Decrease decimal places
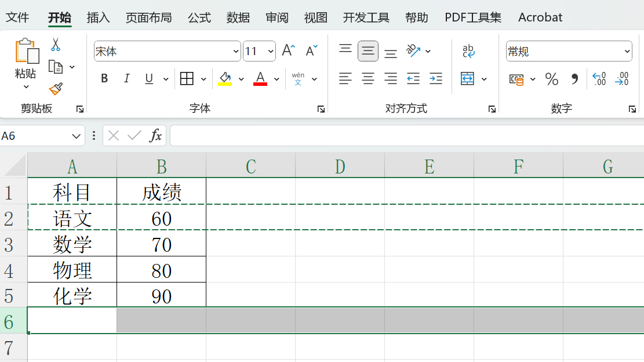This screenshot has width=644, height=362. [x=622, y=79]
